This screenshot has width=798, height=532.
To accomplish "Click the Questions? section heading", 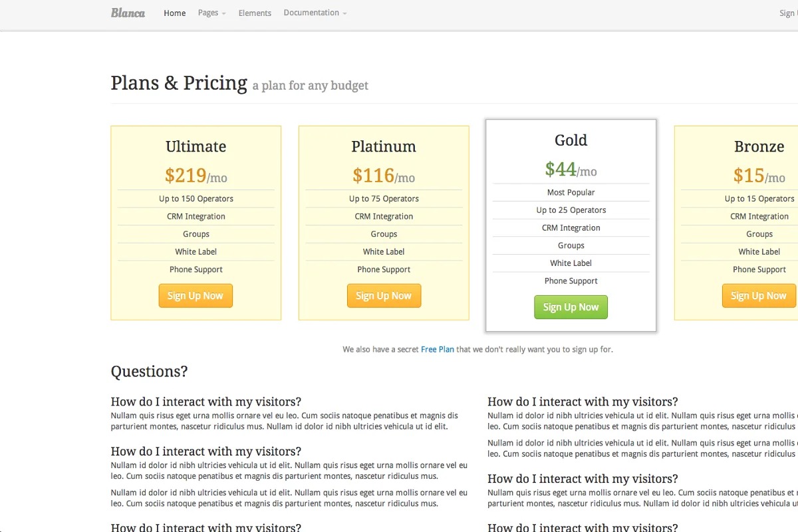I will (x=149, y=372).
